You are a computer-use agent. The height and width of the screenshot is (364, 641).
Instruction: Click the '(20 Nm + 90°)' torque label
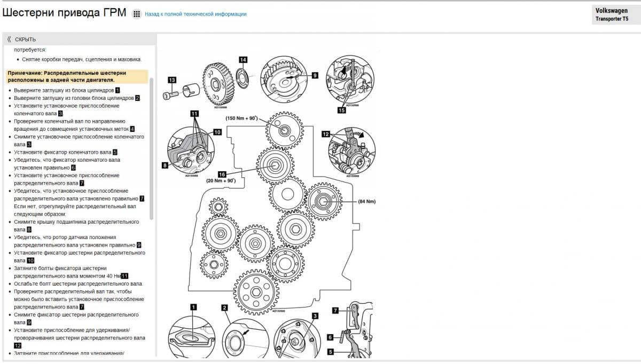(x=221, y=181)
